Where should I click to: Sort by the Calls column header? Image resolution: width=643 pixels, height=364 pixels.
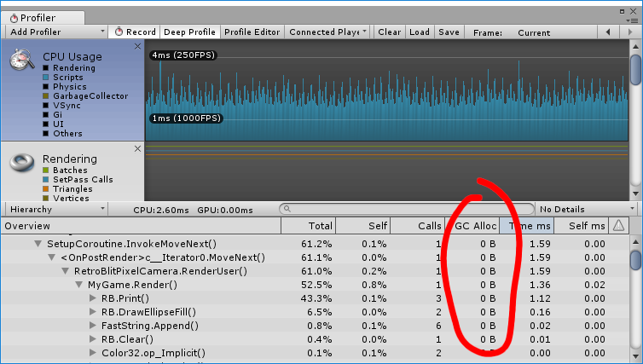click(x=418, y=226)
